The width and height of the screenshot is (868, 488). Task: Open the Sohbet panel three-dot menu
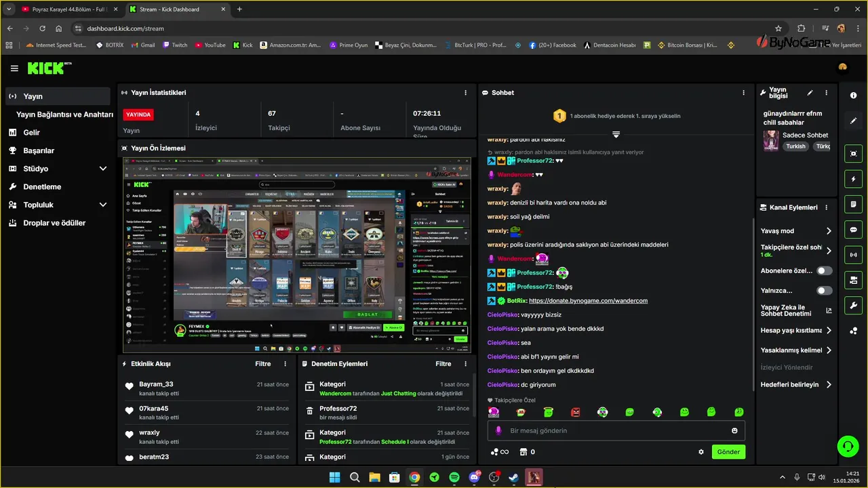[744, 93]
